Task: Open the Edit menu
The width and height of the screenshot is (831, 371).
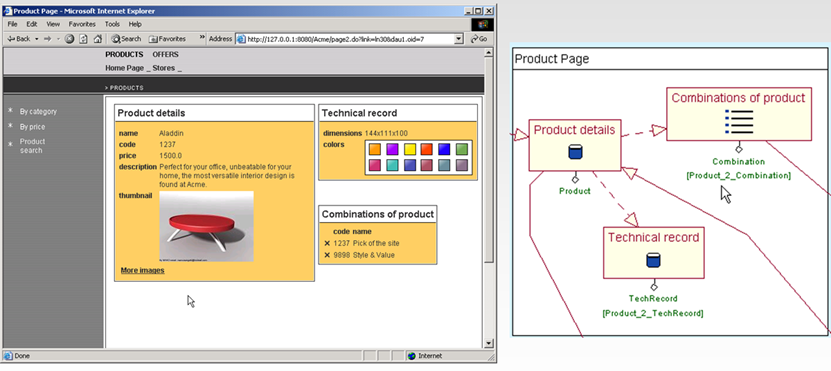Action: pos(32,24)
